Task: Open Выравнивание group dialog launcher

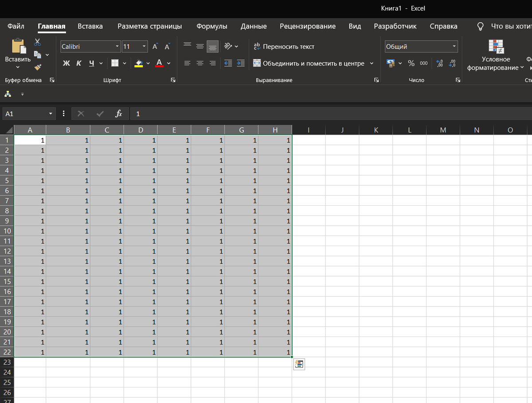Action: (376, 80)
